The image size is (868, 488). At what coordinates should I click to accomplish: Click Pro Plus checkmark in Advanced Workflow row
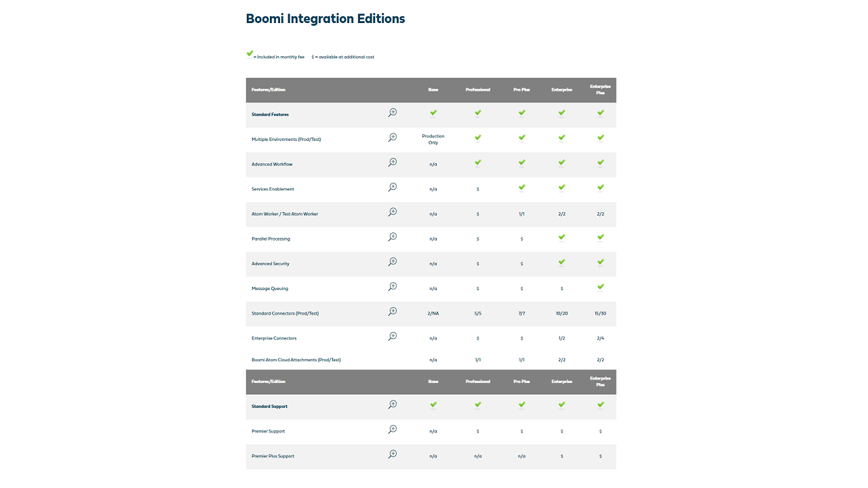[522, 163]
